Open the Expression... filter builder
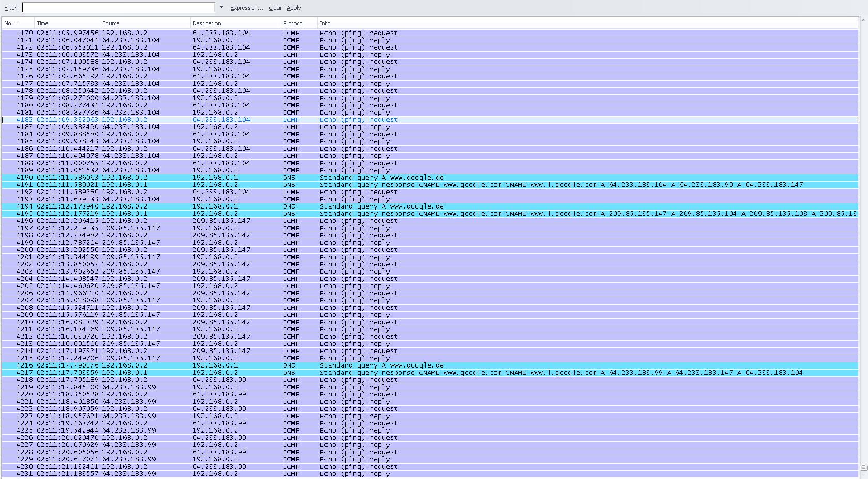Screen dimensions: 868x479 click(246, 8)
